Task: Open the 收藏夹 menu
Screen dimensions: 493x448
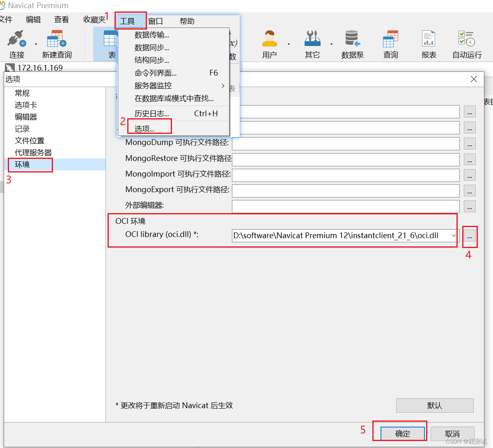Action: pyautogui.click(x=94, y=19)
